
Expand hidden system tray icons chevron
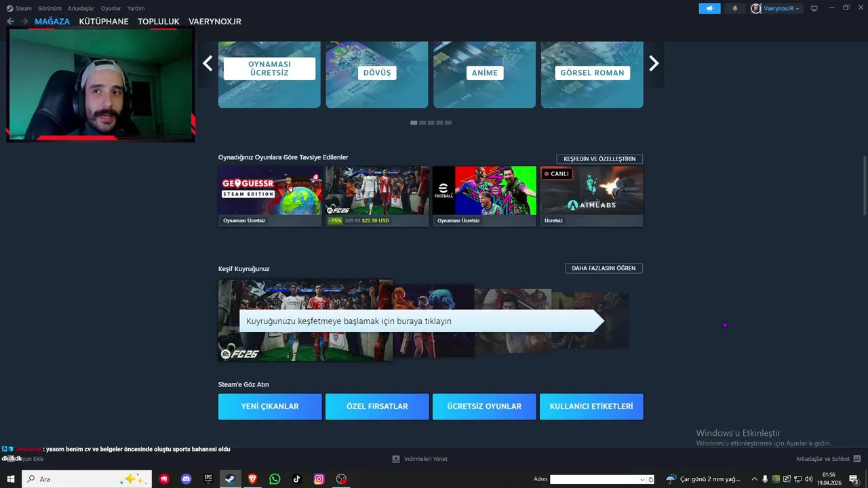pos(754,479)
